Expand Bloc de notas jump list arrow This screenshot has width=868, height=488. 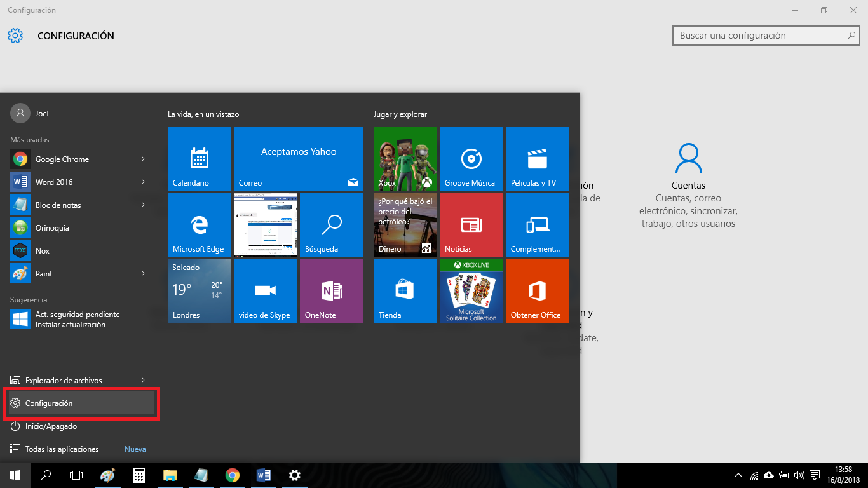tap(143, 205)
